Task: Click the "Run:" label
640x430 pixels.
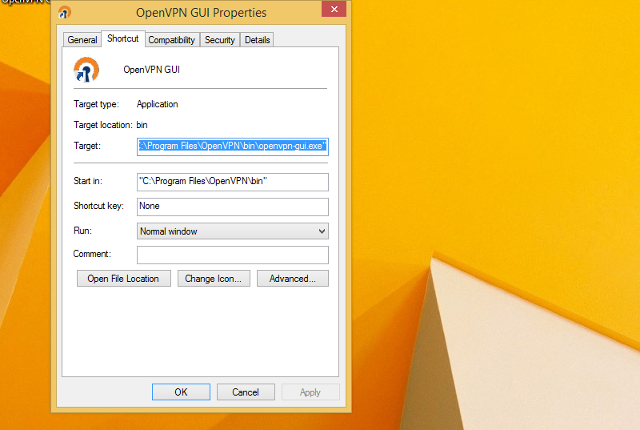Action: click(82, 231)
